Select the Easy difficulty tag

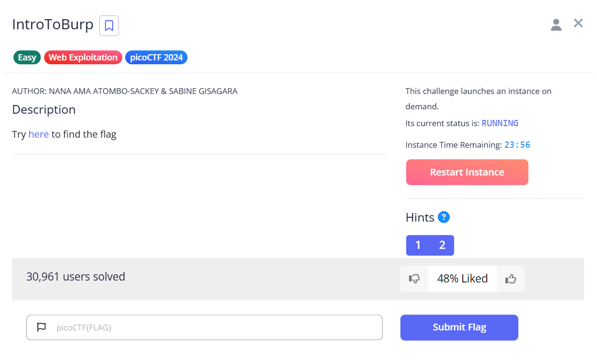click(x=27, y=58)
